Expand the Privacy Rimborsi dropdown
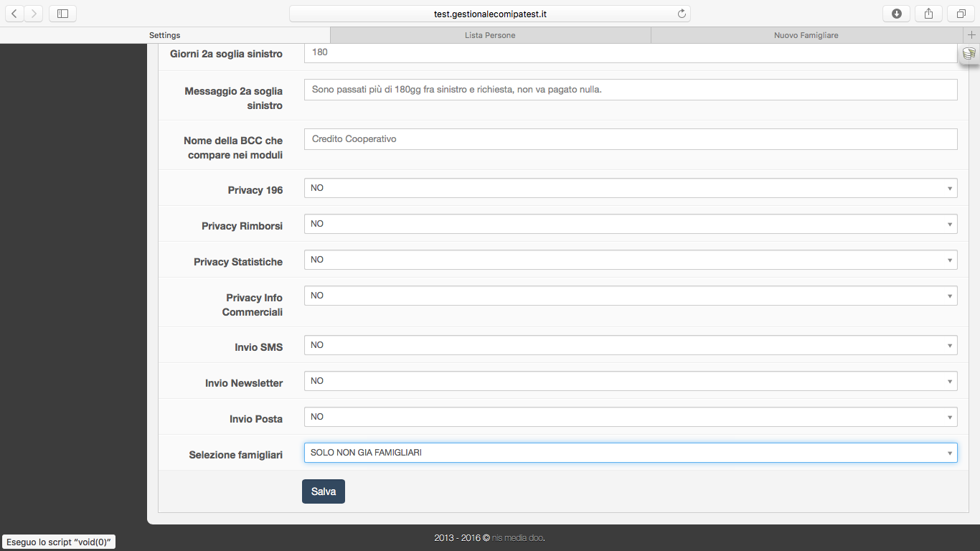This screenshot has height=551, width=980. tap(631, 224)
